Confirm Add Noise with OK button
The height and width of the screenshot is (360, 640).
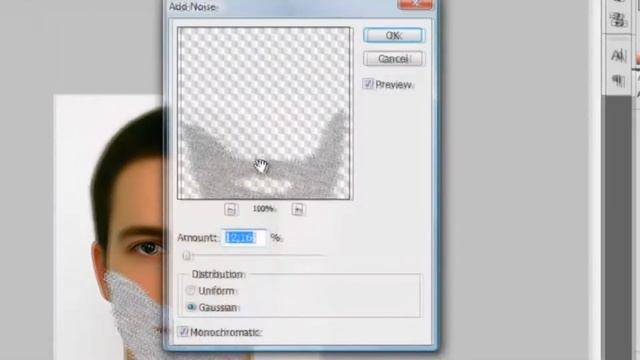393,36
